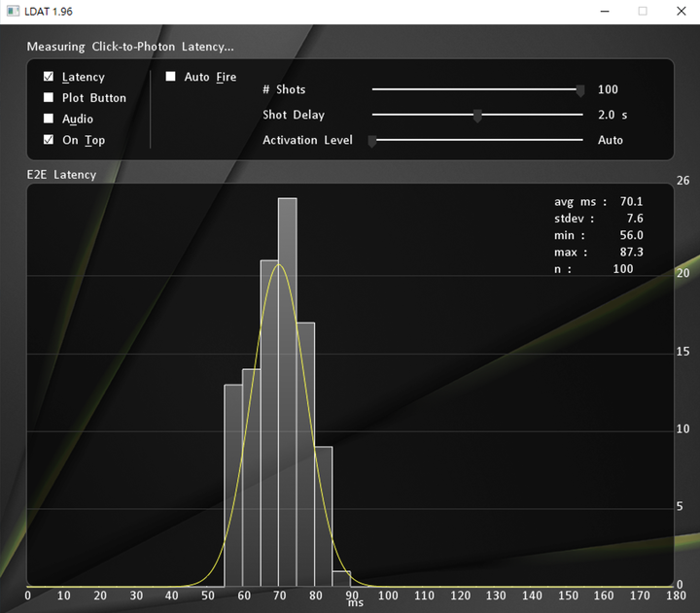Close the LDAT 1.96 window
Image resolution: width=700 pixels, height=613 pixels.
(x=681, y=11)
